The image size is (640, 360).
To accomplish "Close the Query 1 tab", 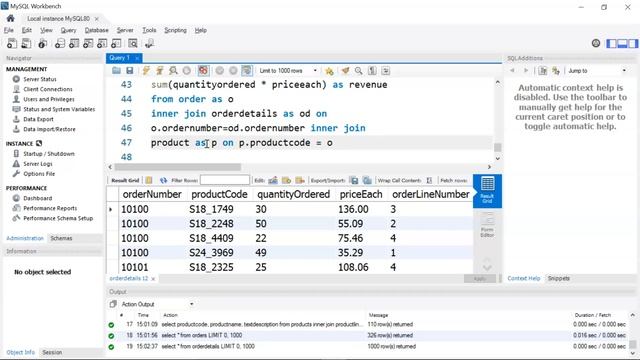I will tap(137, 58).
